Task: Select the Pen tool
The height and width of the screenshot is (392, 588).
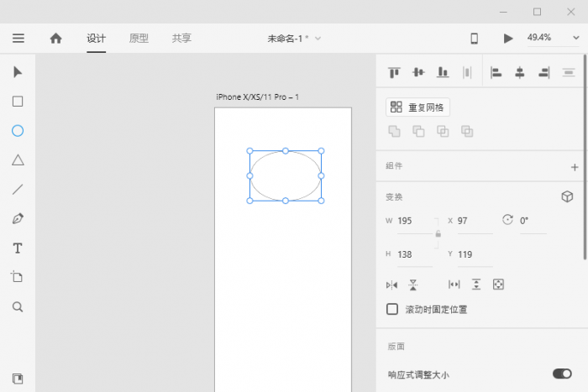Action: [x=18, y=219]
